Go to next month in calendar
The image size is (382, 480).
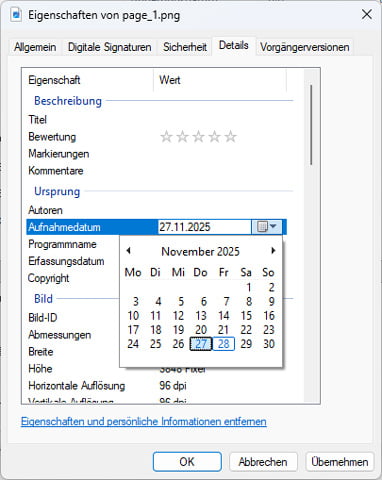[x=273, y=251]
